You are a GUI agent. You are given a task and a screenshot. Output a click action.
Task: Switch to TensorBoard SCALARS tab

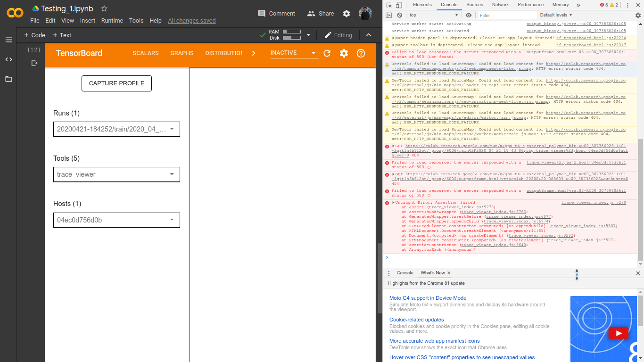[x=146, y=53]
